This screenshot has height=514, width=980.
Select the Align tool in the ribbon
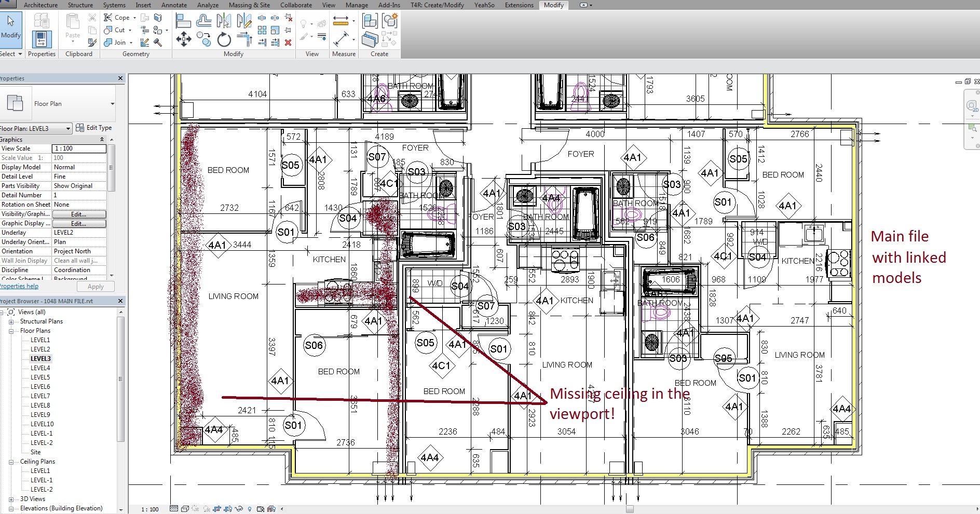(183, 21)
